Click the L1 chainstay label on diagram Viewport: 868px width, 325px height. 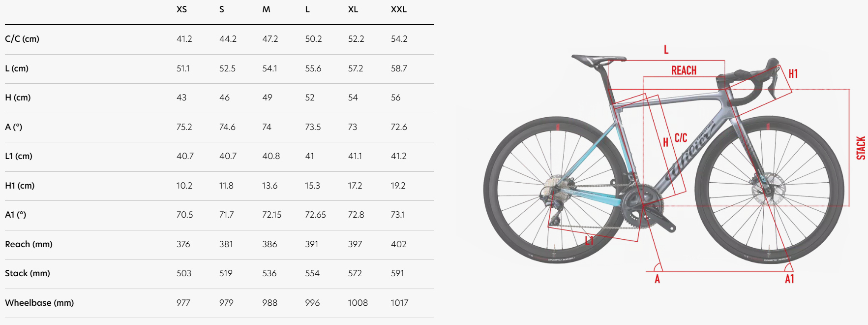pyautogui.click(x=589, y=241)
